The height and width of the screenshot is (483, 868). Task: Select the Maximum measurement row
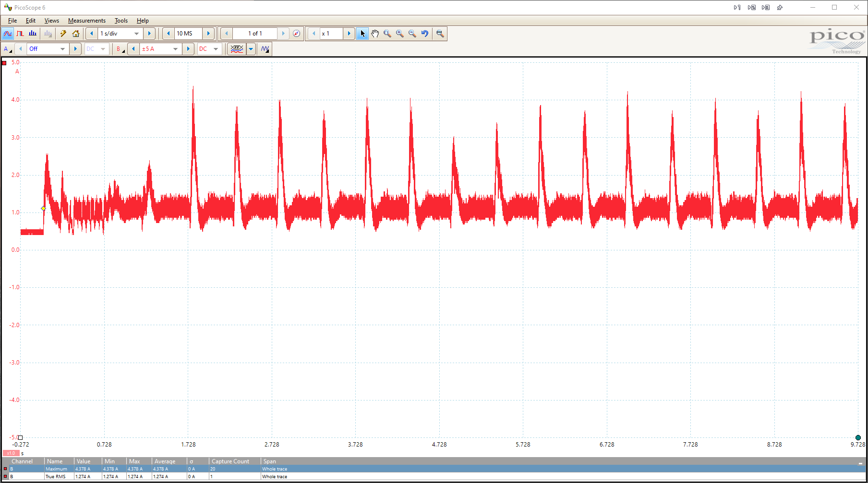tap(433, 469)
